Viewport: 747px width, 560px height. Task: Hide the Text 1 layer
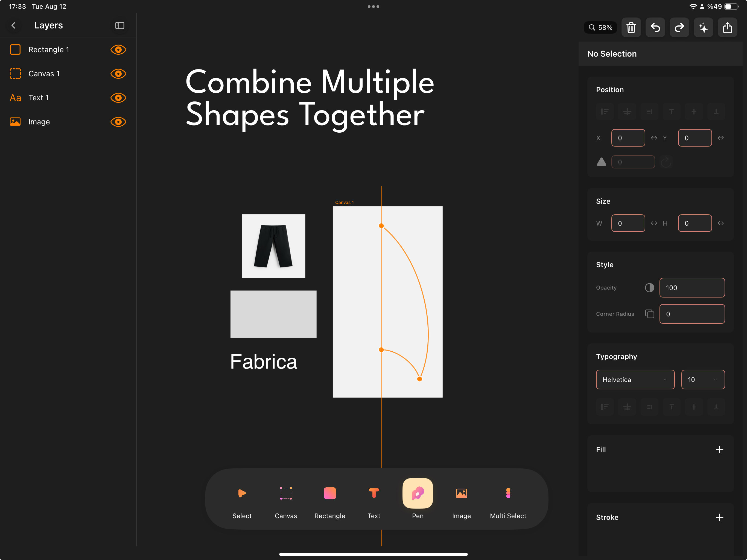(118, 98)
